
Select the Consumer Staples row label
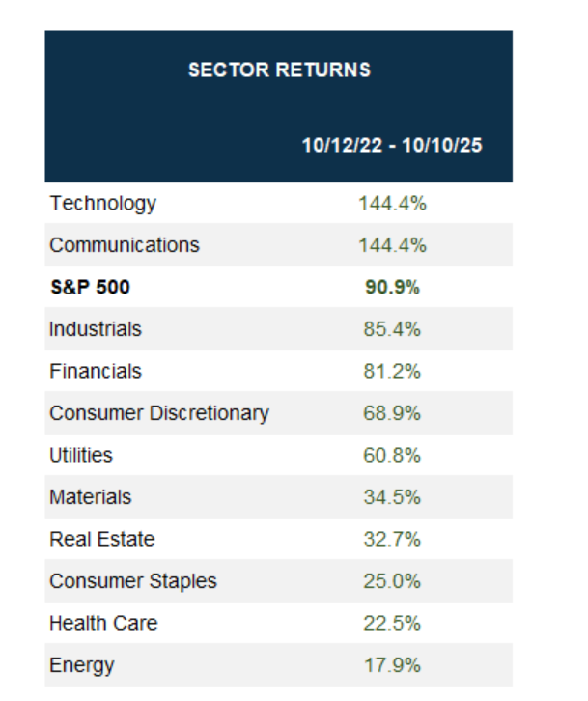coord(133,581)
